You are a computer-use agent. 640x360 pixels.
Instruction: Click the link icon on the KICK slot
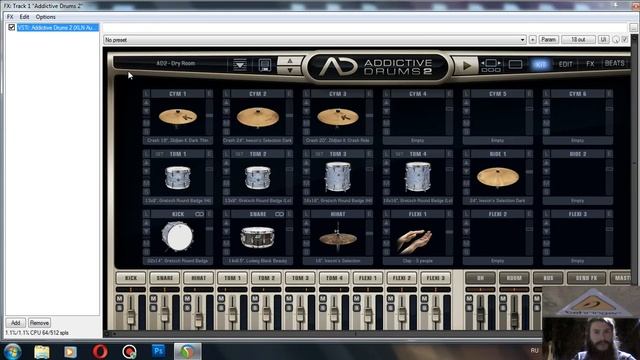point(199,214)
